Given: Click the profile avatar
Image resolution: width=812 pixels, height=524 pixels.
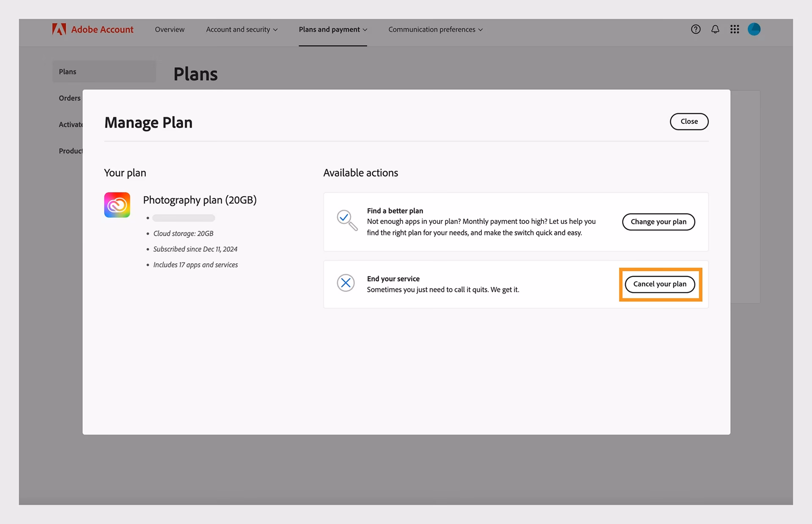Looking at the screenshot, I should 754,29.
